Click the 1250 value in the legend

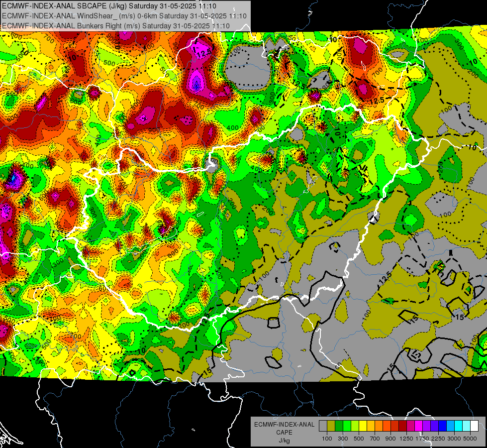coord(406,439)
